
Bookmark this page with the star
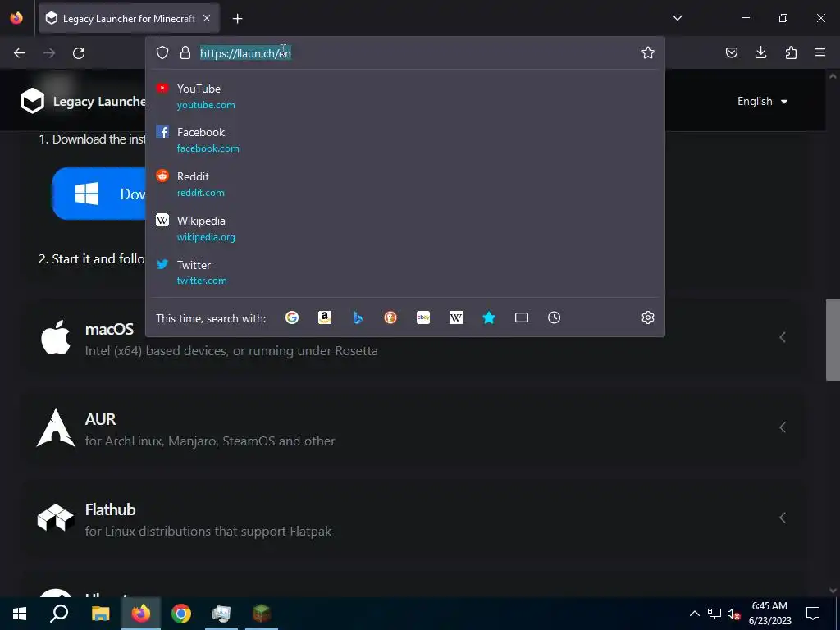point(648,52)
